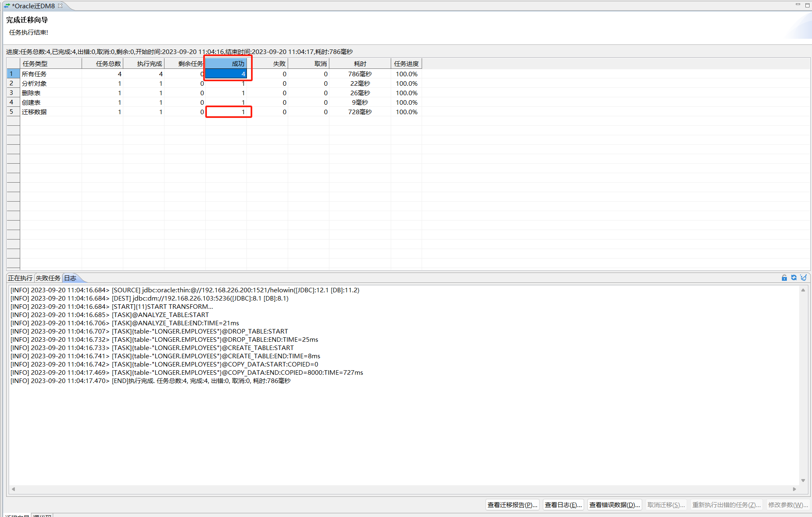This screenshot has height=517, width=812.
Task: Click the clear log broom icon
Action: tap(803, 278)
